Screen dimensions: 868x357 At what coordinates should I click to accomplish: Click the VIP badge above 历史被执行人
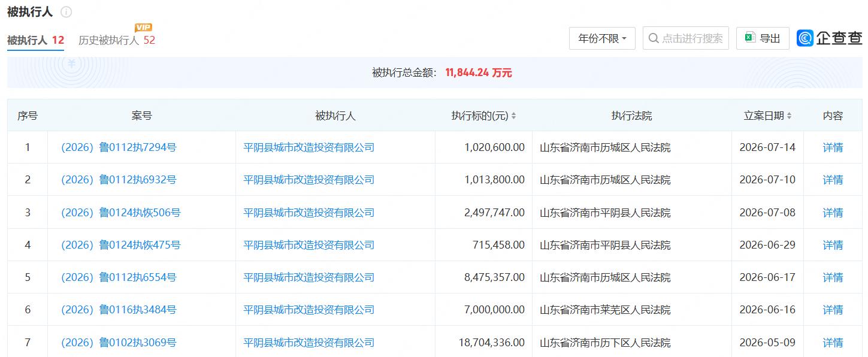click(143, 28)
